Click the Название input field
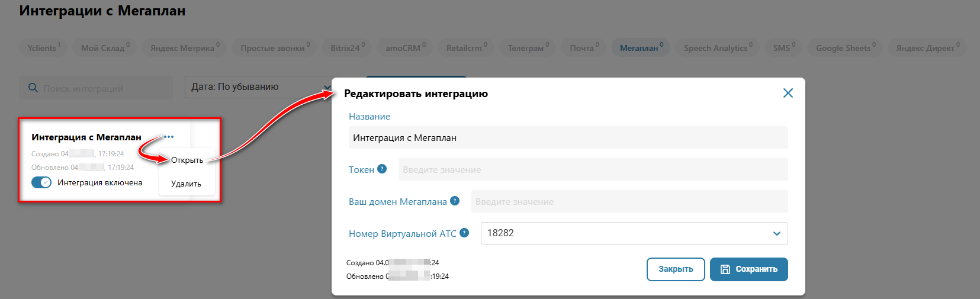980x299 pixels. point(568,137)
